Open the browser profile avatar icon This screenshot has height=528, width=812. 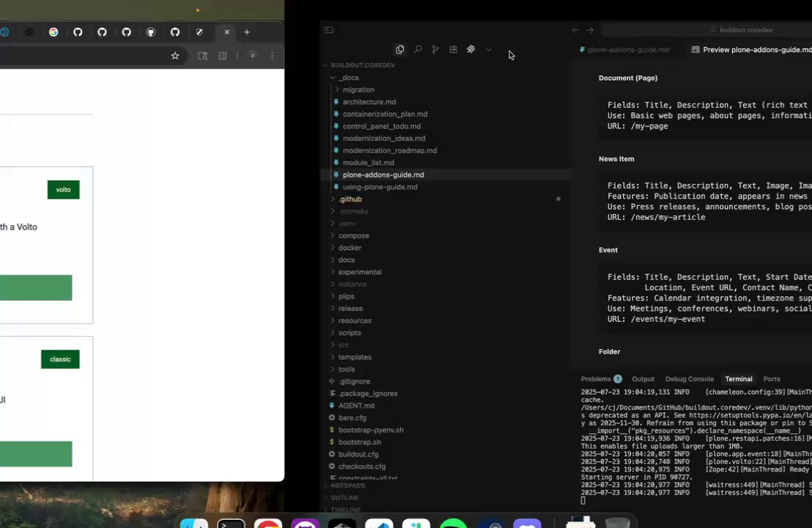point(252,56)
